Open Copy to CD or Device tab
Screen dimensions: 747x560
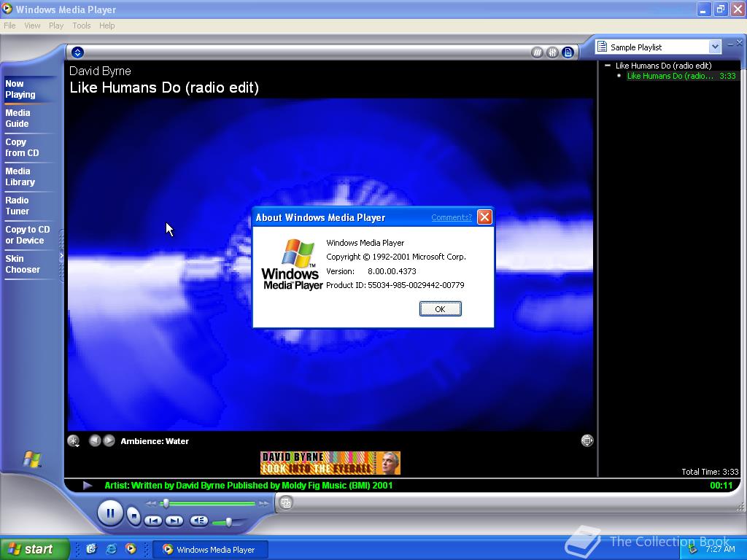(27, 235)
